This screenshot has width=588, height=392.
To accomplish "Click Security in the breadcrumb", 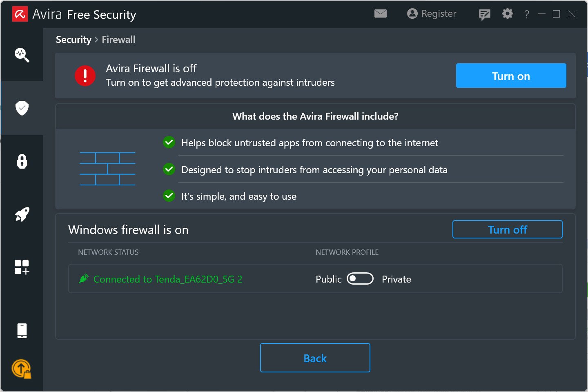I will pyautogui.click(x=73, y=40).
